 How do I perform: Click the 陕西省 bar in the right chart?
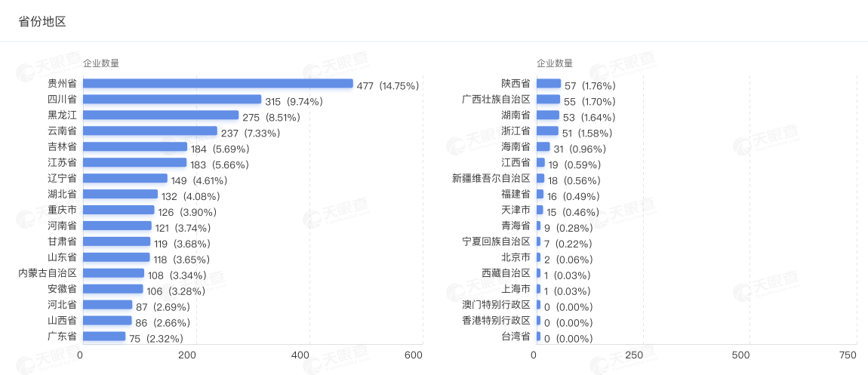pos(548,84)
